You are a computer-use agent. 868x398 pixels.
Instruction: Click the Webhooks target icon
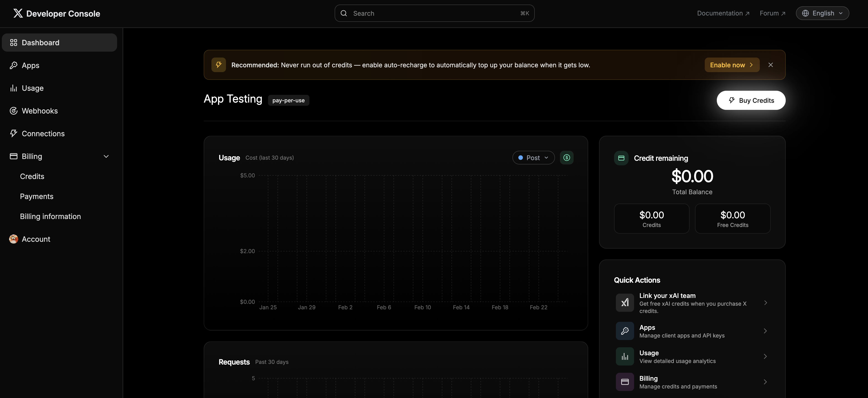[13, 111]
